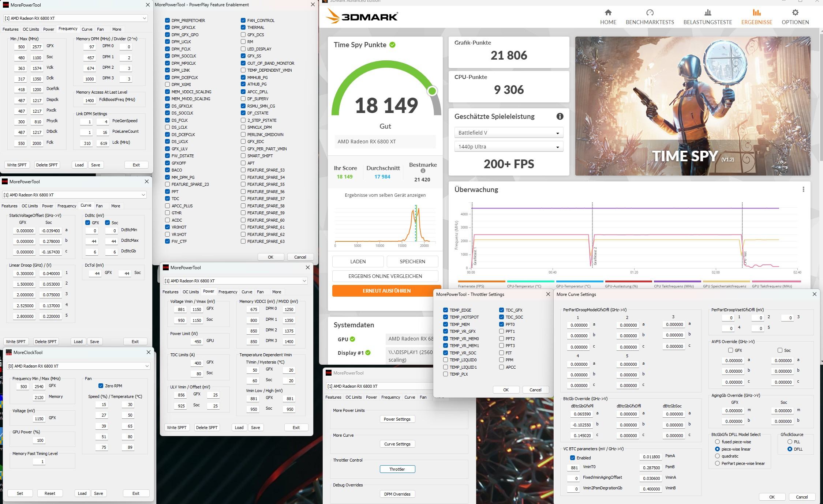Click the Memory frequency field showing 2120
The height and width of the screenshot is (504, 823).
click(x=39, y=398)
